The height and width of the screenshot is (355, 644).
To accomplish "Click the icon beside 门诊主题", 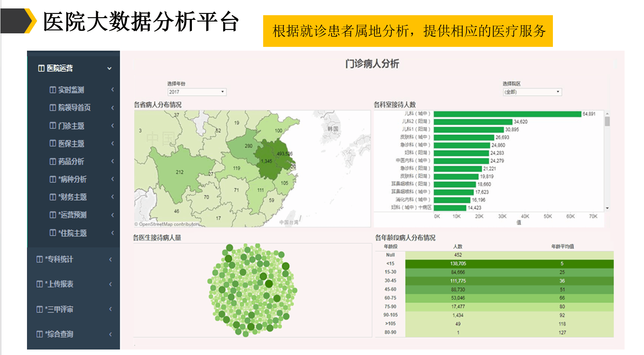I will [53, 126].
